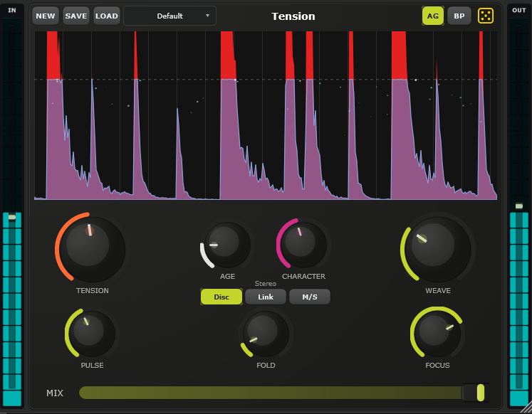Click the TENSION knob

[90, 248]
